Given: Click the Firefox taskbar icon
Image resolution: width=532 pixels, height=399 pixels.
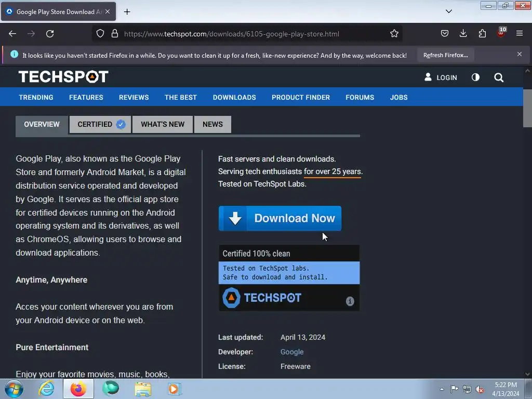Looking at the screenshot, I should point(78,389).
